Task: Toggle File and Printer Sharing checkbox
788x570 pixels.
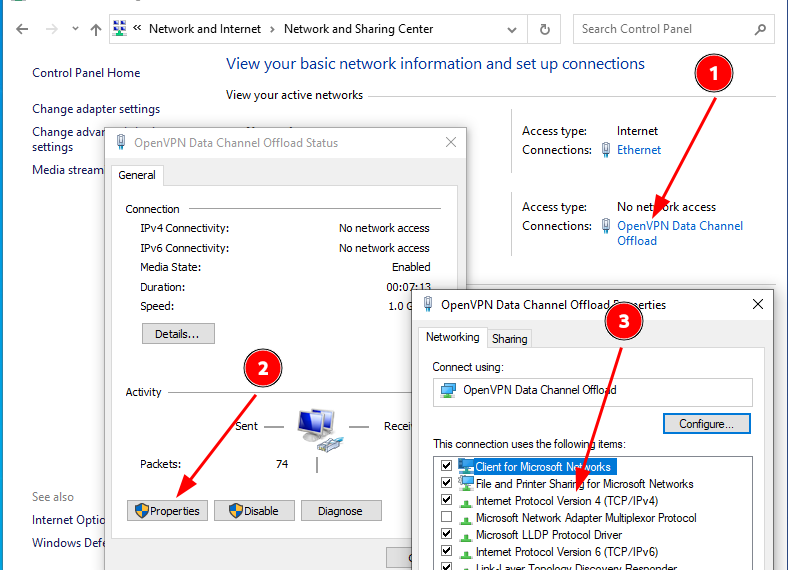Action: pos(446,483)
